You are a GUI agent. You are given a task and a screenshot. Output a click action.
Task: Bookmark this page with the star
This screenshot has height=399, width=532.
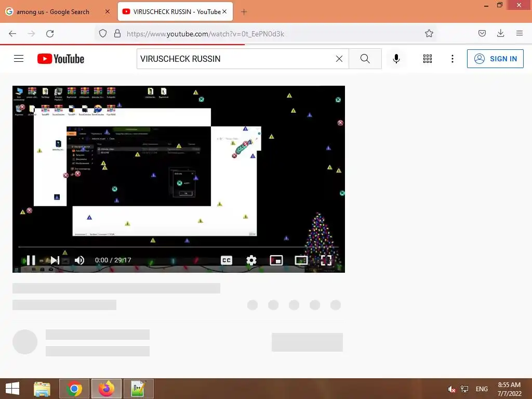[x=429, y=33]
